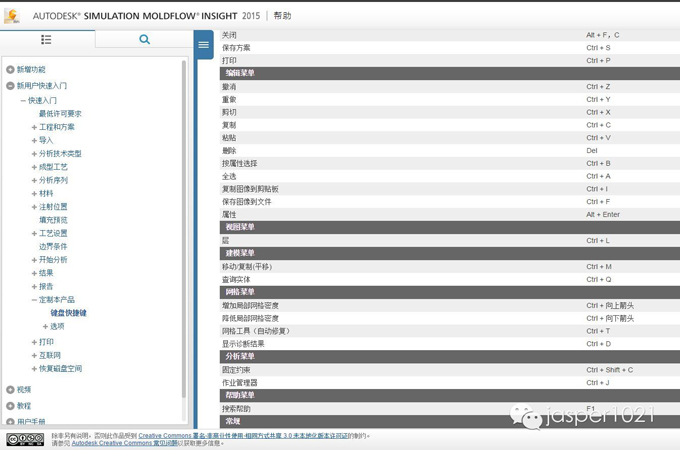Select the 全选 table row
Viewport: 680px width, 450px height.
click(x=450, y=176)
